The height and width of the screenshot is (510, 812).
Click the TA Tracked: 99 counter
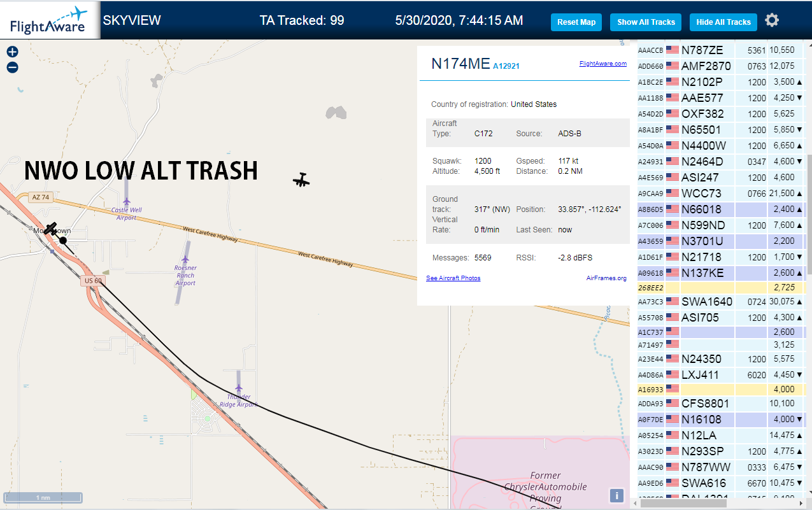pos(302,20)
